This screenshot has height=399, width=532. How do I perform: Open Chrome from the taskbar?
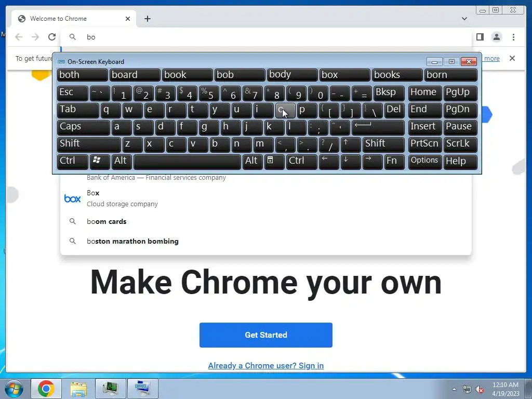[46, 389]
